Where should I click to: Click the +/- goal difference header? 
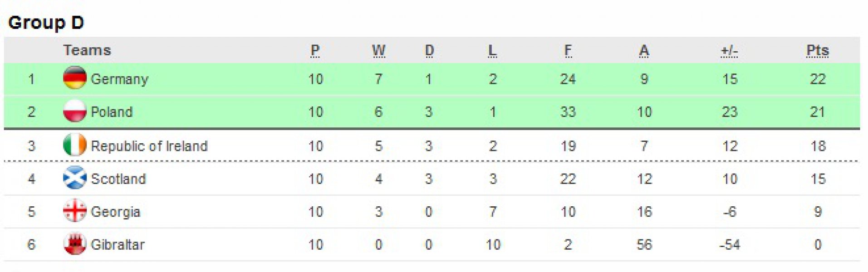click(x=729, y=51)
